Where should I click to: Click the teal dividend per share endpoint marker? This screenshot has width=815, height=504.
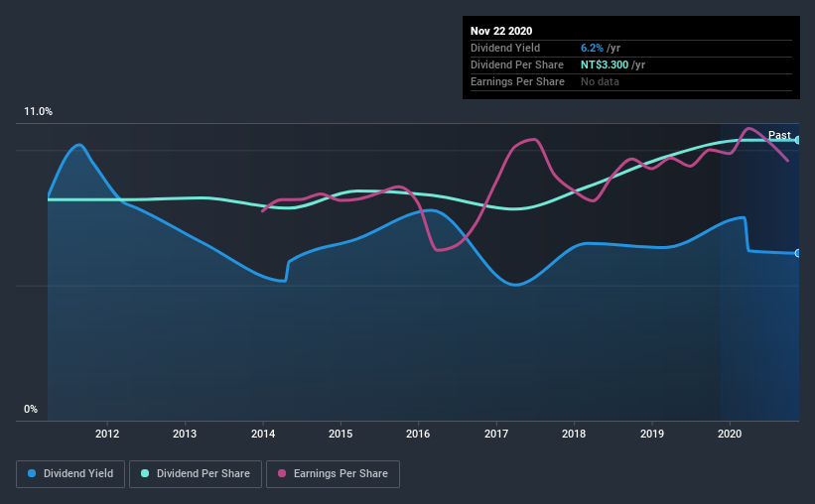[x=797, y=140]
